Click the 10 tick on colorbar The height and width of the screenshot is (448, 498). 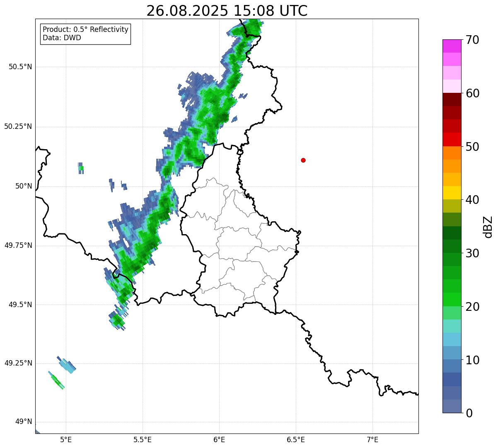[x=472, y=360]
